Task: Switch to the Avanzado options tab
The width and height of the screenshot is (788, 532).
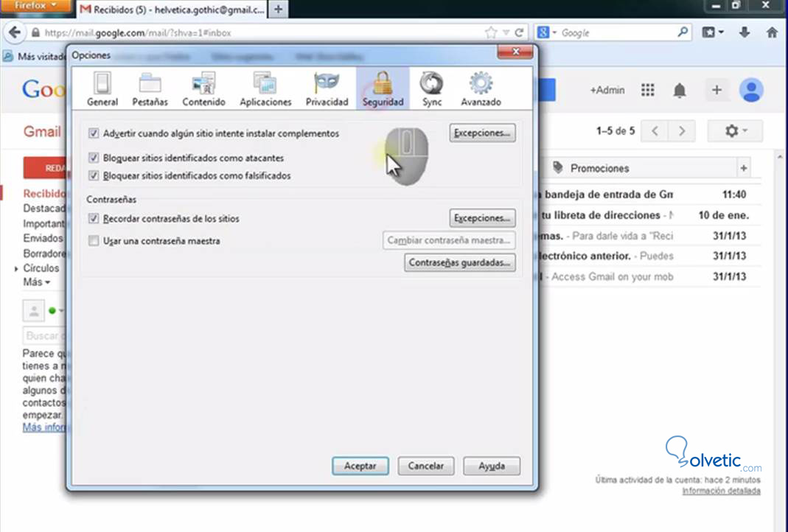Action: [x=481, y=89]
